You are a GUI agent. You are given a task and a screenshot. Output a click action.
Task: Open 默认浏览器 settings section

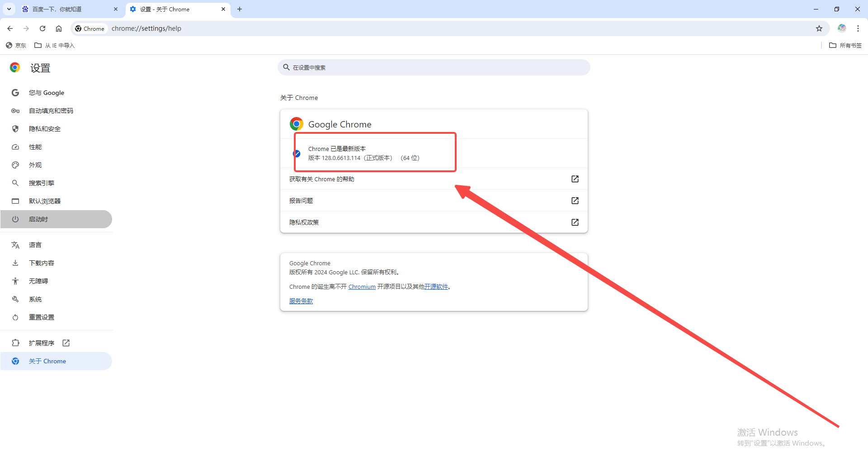[56, 201]
